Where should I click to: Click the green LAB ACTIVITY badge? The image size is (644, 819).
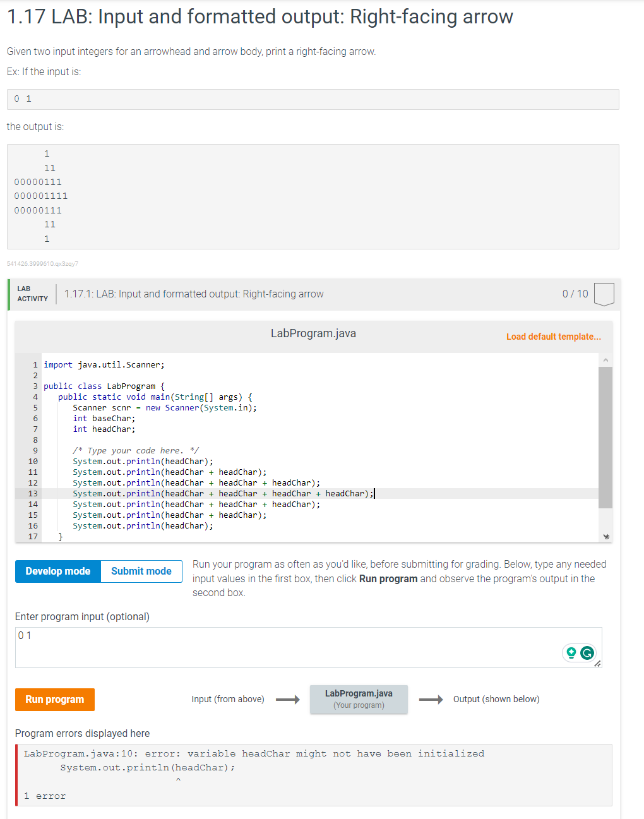coord(31,294)
